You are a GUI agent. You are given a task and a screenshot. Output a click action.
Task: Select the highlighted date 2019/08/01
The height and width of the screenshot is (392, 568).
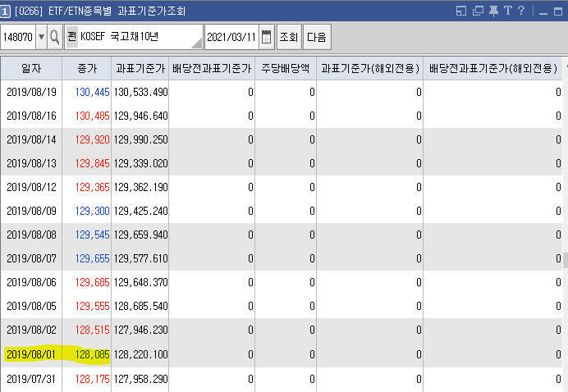(x=31, y=354)
